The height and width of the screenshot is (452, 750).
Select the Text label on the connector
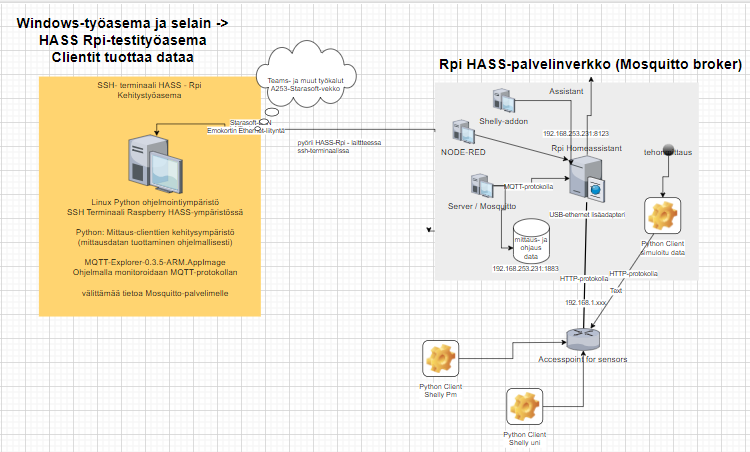(x=616, y=290)
